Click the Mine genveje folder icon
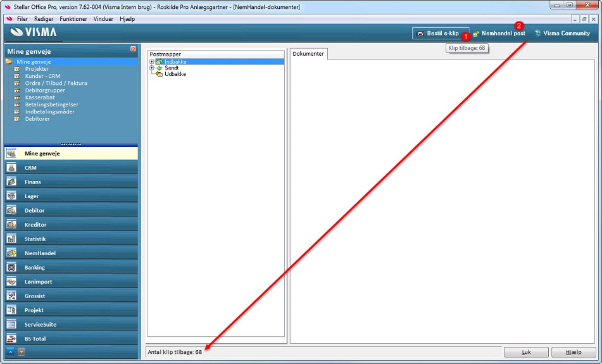The width and height of the screenshot is (602, 364). tap(9, 61)
